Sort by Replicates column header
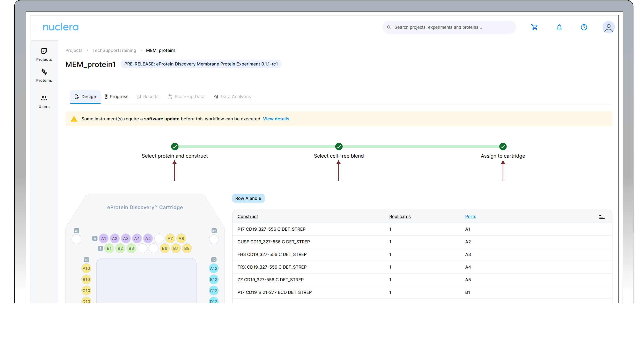 (x=400, y=217)
